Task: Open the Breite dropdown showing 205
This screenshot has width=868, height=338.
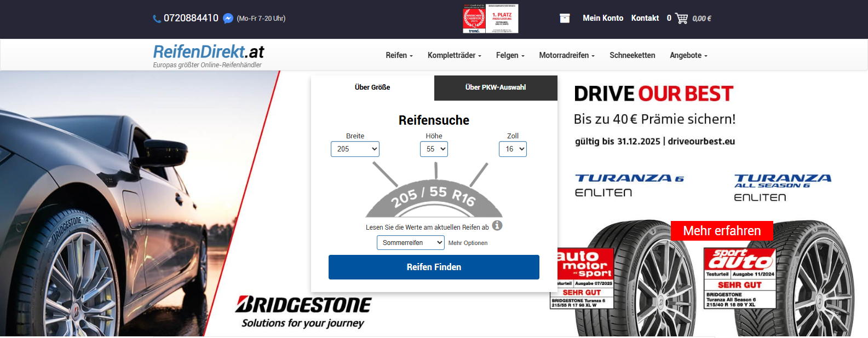Action: (355, 149)
